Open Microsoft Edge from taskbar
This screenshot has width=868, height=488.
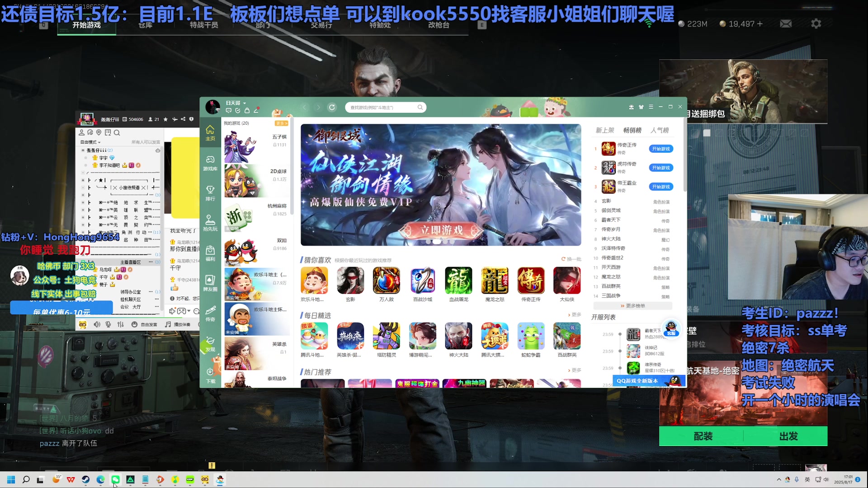tap(100, 480)
